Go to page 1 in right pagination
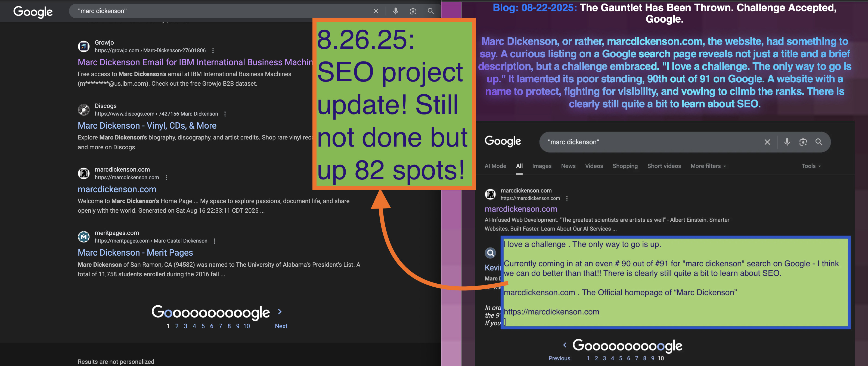Image resolution: width=868 pixels, height=366 pixels. (588, 358)
